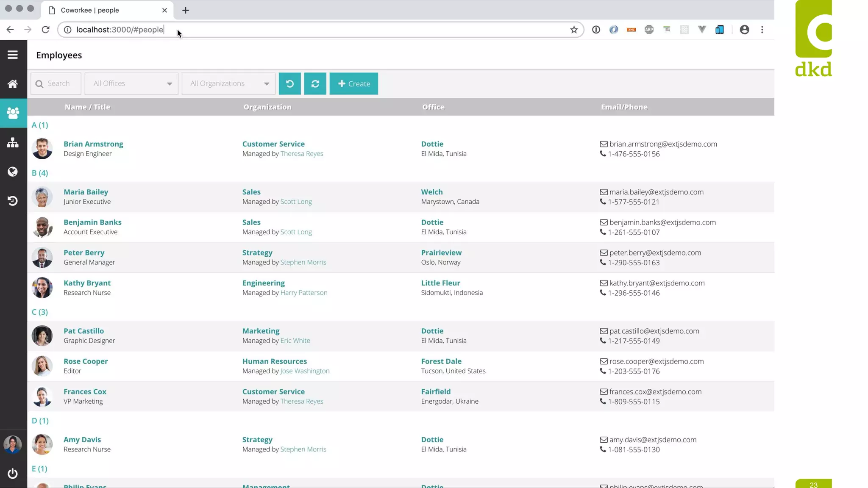
Task: Click the power logout icon
Action: 13,473
